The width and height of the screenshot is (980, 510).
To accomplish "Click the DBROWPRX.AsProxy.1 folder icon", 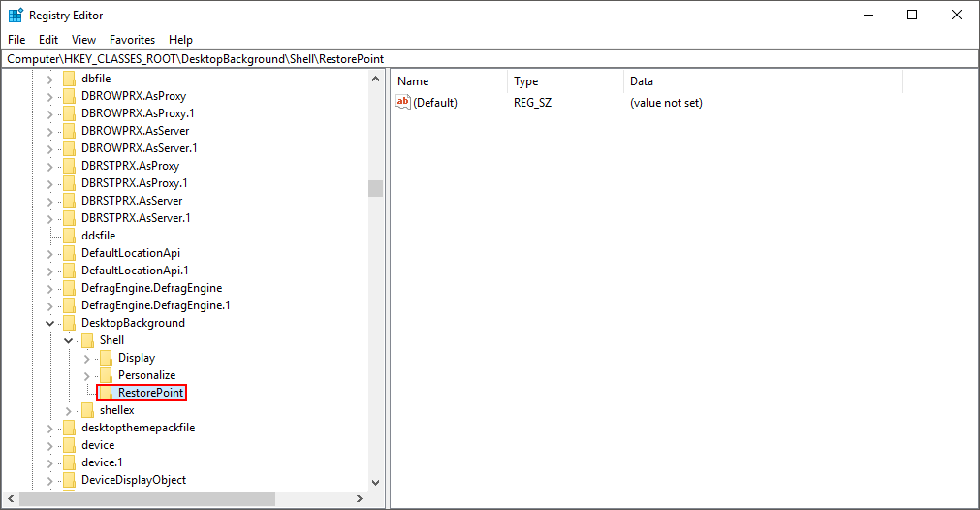I will [x=70, y=113].
